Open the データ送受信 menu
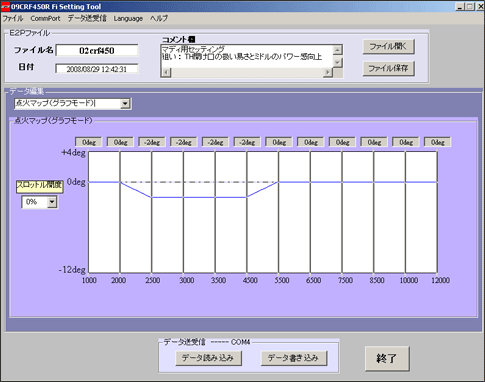The image size is (485, 382). coord(87,18)
